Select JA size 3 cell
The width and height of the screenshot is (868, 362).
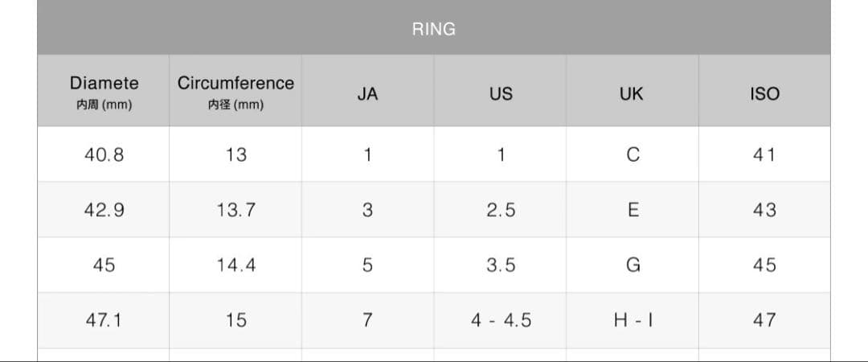point(367,210)
